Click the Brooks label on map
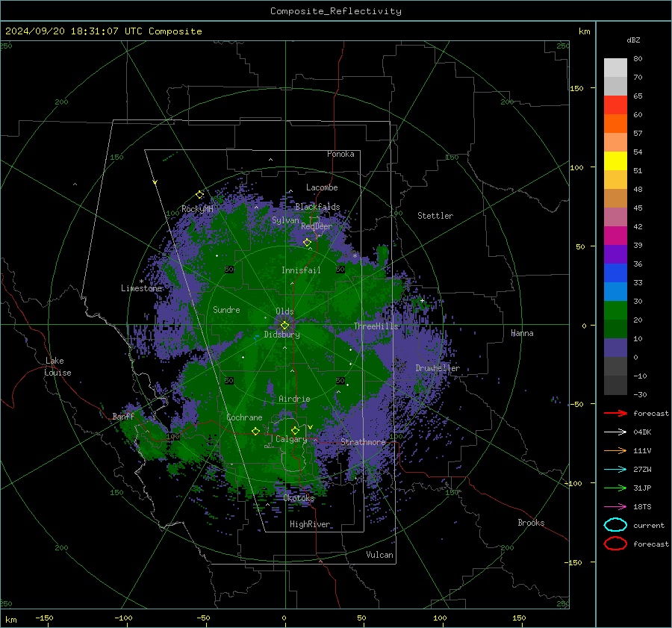 (x=531, y=523)
